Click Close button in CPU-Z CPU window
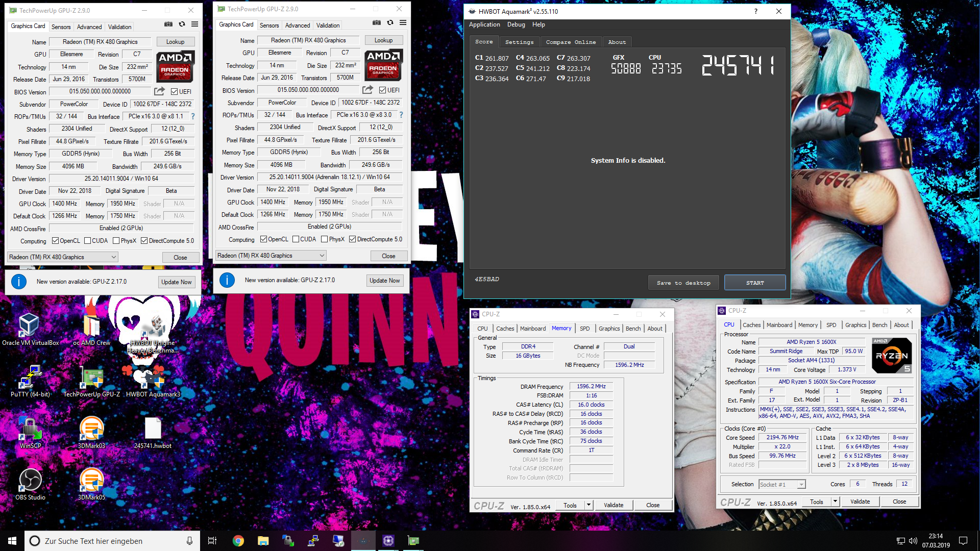 click(x=899, y=502)
